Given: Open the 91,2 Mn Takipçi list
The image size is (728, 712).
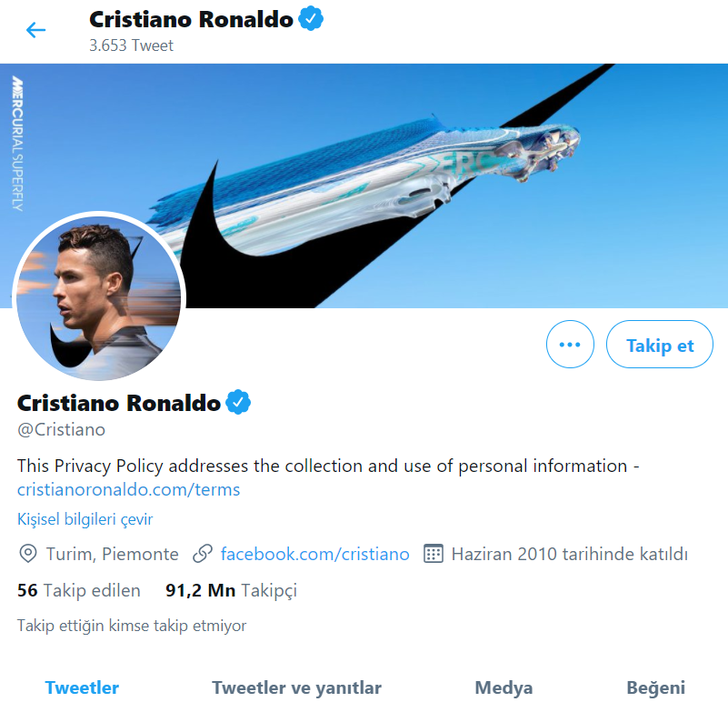Looking at the screenshot, I should pyautogui.click(x=233, y=590).
